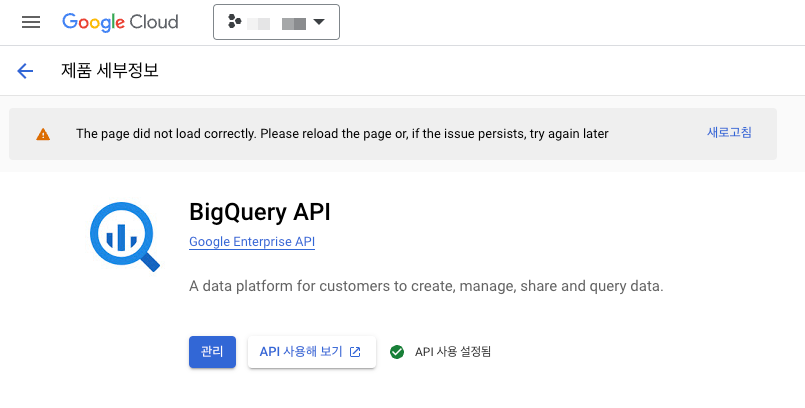
Task: Click 새로고침 to reload the page
Action: point(729,132)
